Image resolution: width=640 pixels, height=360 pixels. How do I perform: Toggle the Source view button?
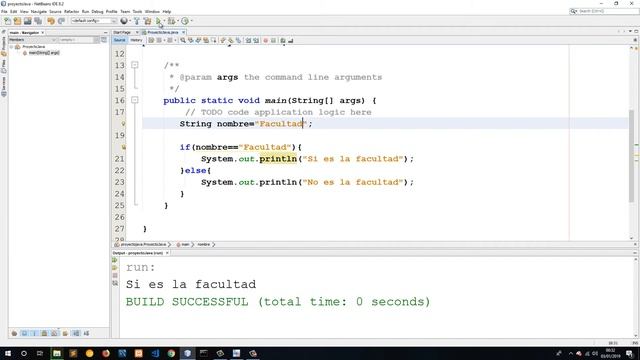(120, 40)
